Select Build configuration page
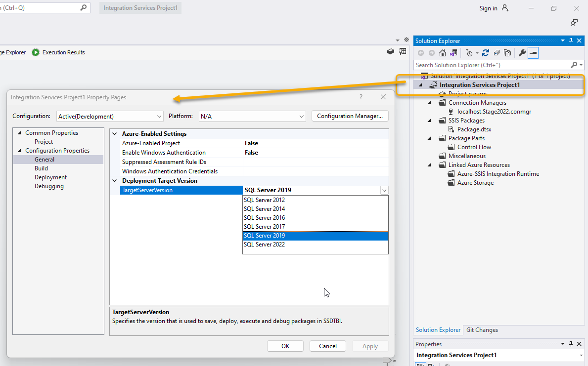 pyautogui.click(x=41, y=168)
